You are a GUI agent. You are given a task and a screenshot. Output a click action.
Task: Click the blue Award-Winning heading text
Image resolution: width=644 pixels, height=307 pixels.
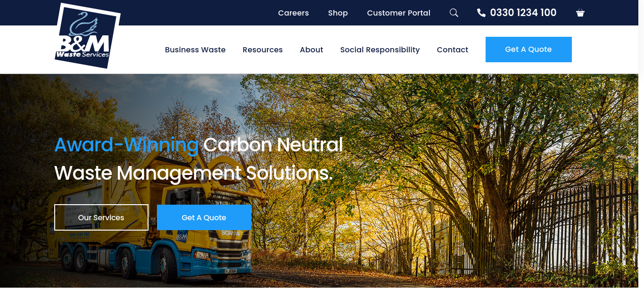[126, 144]
